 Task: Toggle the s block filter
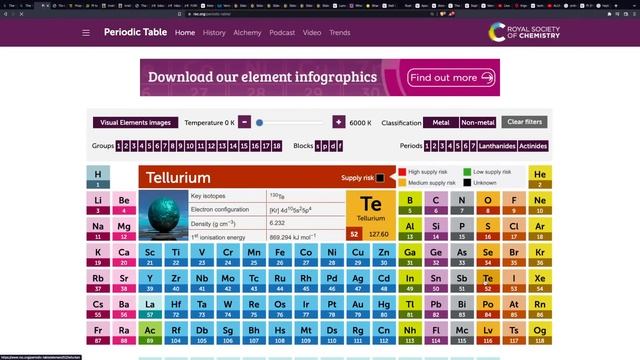(318, 146)
